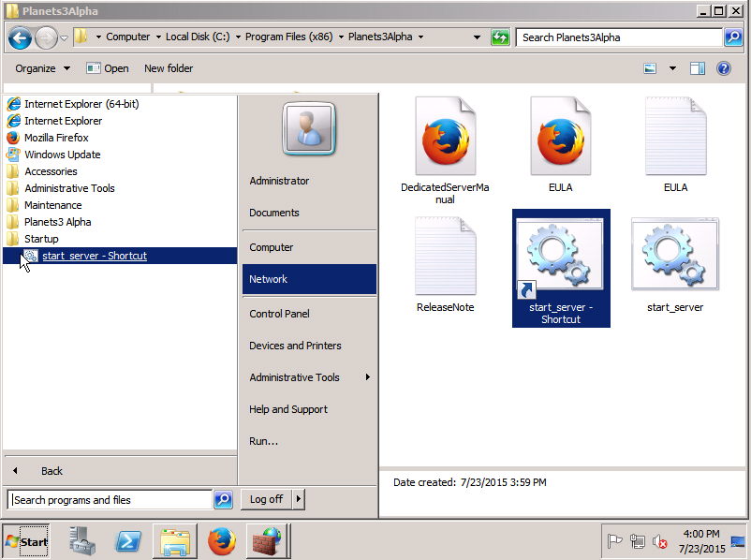Open Control Panel from Start menu

click(279, 314)
